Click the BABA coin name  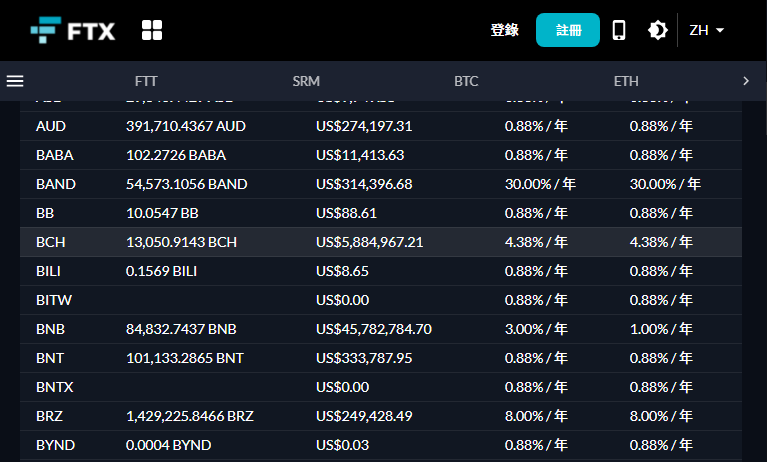55,155
